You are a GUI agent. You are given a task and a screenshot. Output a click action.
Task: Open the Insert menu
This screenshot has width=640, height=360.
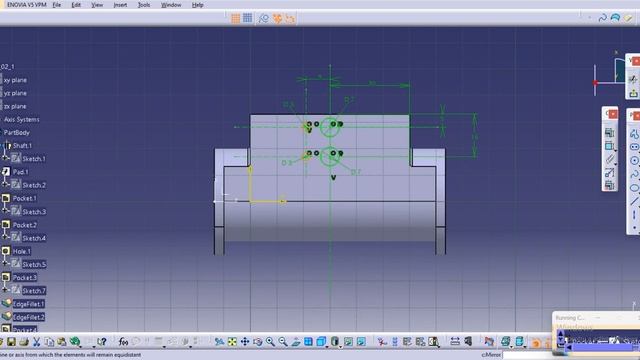pos(120,5)
